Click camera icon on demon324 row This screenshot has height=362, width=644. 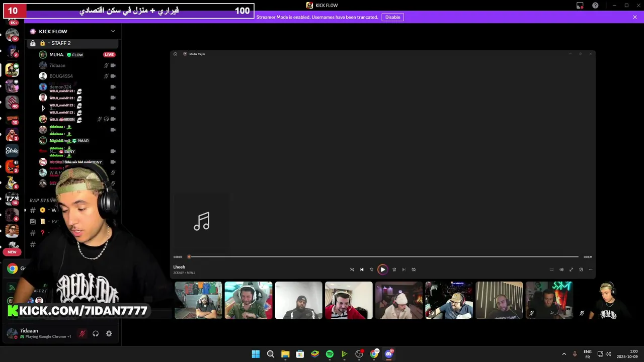pos(113,87)
